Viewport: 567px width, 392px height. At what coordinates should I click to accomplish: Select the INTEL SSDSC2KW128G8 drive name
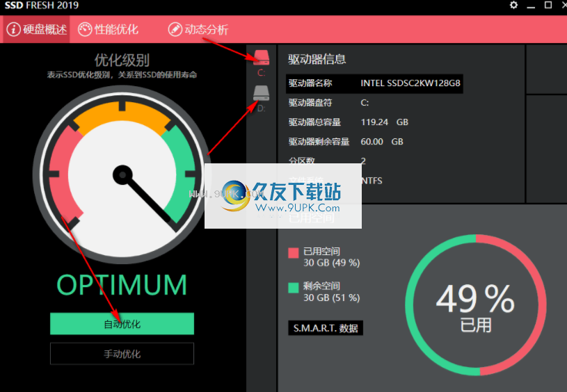pyautogui.click(x=410, y=83)
